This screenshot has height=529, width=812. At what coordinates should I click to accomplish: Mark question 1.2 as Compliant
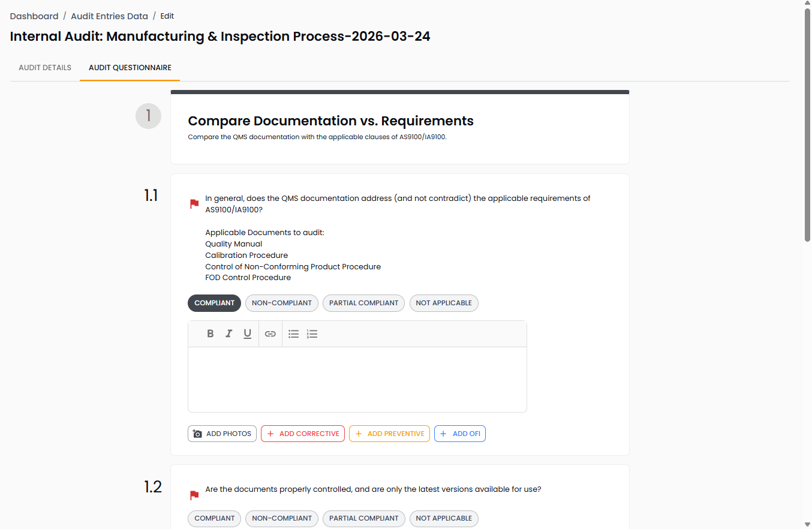coord(214,518)
